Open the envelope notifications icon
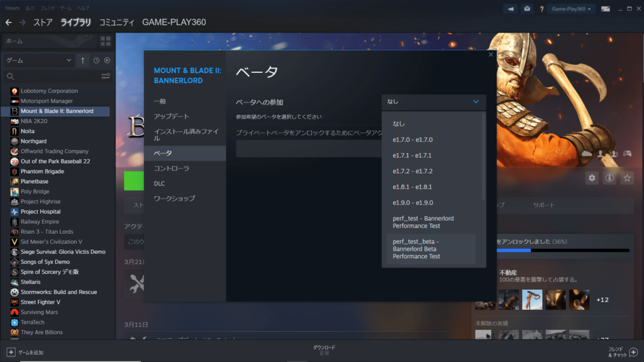 [527, 9]
